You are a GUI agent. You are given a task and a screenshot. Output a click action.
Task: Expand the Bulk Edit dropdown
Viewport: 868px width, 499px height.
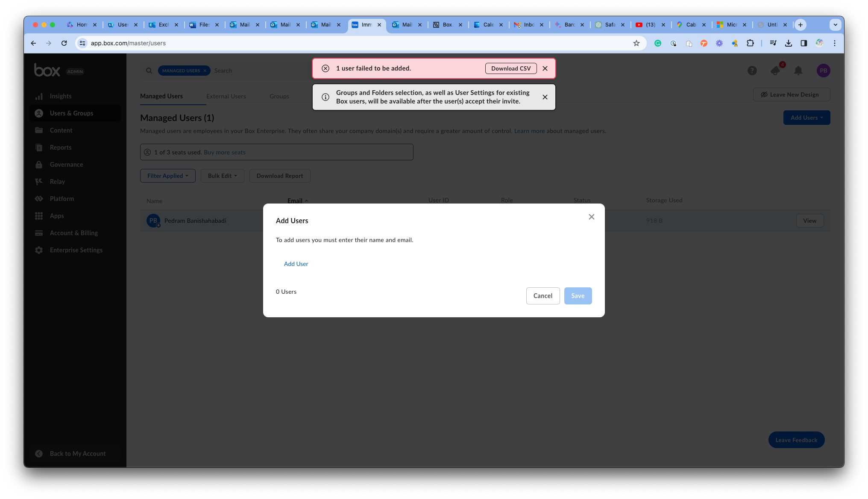[x=222, y=175]
